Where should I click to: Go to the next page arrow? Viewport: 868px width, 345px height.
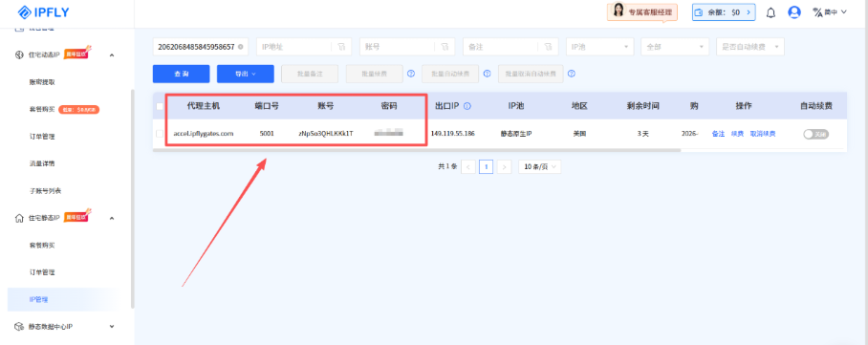point(504,166)
